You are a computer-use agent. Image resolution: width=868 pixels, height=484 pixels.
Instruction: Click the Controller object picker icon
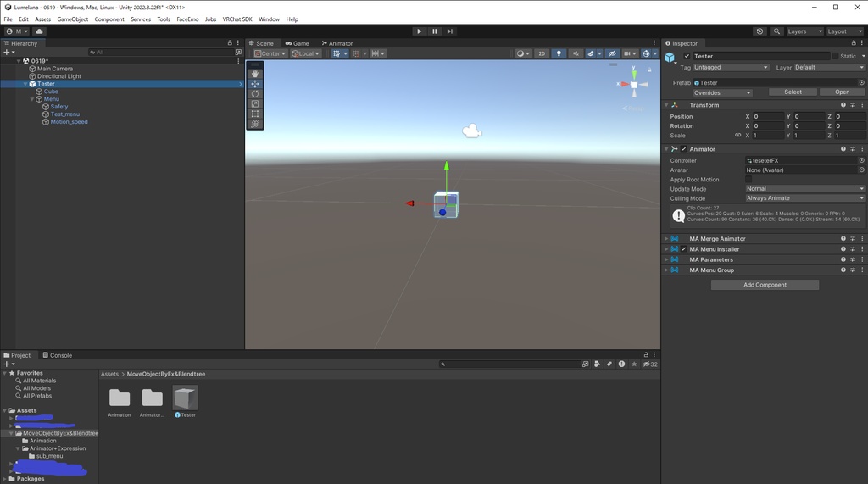tap(861, 160)
